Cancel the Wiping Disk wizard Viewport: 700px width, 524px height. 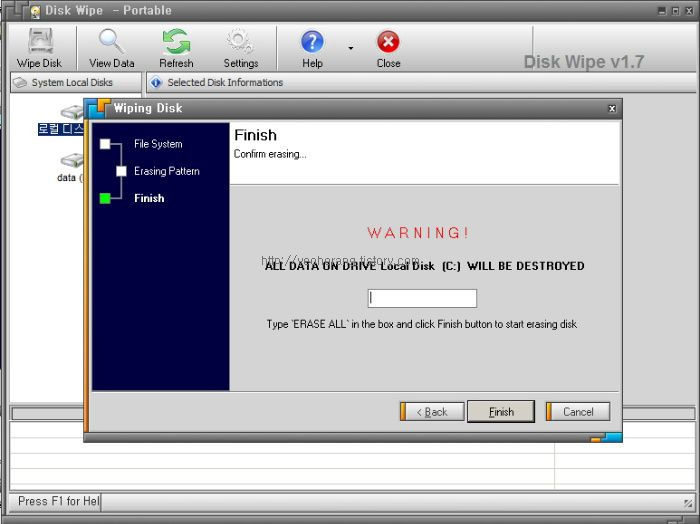578,412
